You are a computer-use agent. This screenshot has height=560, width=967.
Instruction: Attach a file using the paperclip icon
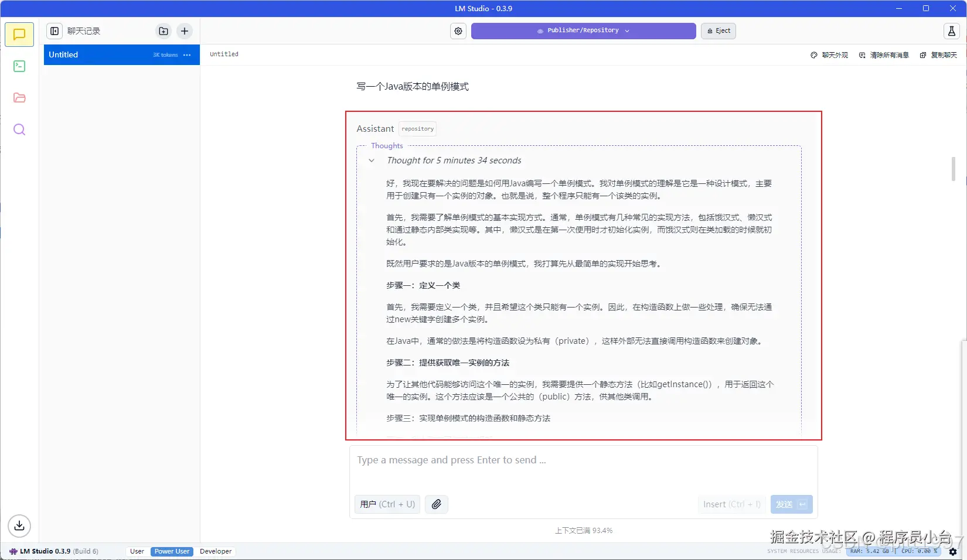point(436,504)
